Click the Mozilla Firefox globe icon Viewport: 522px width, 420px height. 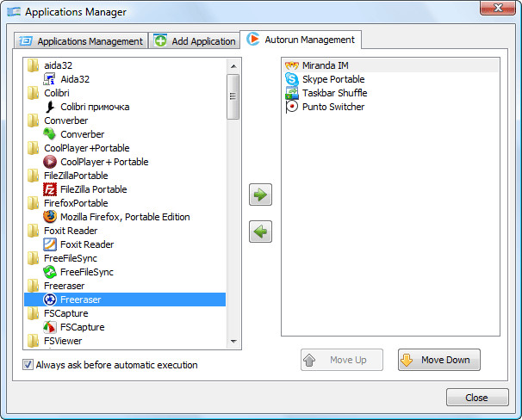[50, 217]
